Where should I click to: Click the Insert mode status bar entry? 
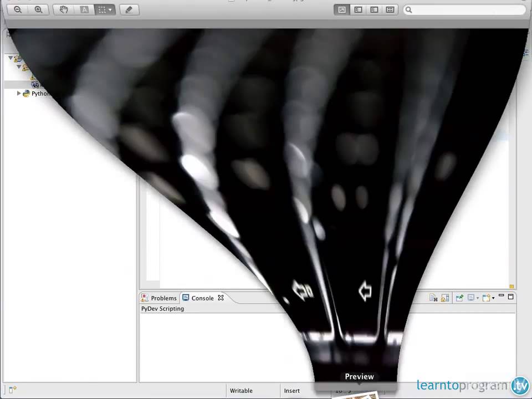[x=292, y=391]
